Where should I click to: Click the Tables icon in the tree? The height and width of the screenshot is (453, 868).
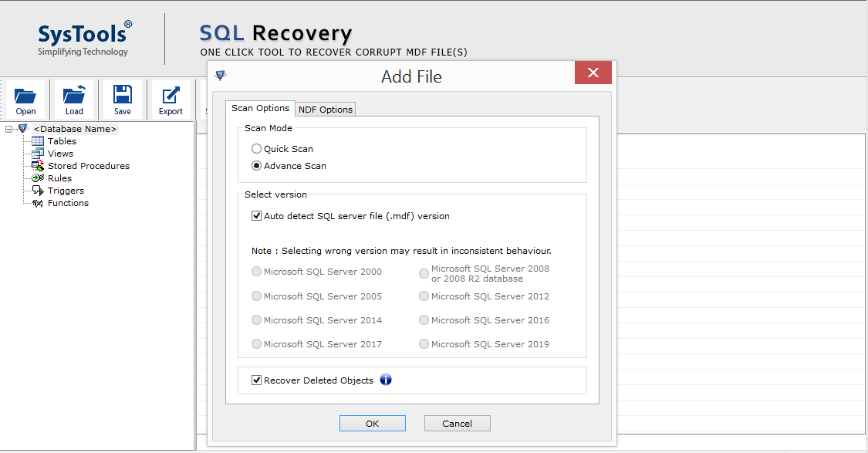(36, 141)
